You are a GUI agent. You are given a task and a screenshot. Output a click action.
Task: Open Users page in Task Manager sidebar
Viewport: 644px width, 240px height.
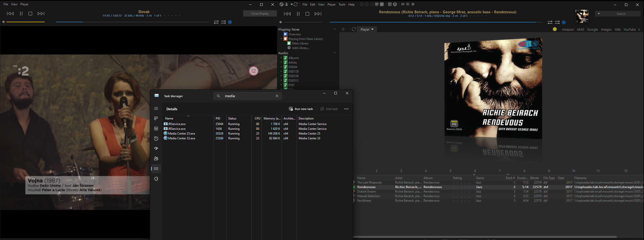(156, 159)
